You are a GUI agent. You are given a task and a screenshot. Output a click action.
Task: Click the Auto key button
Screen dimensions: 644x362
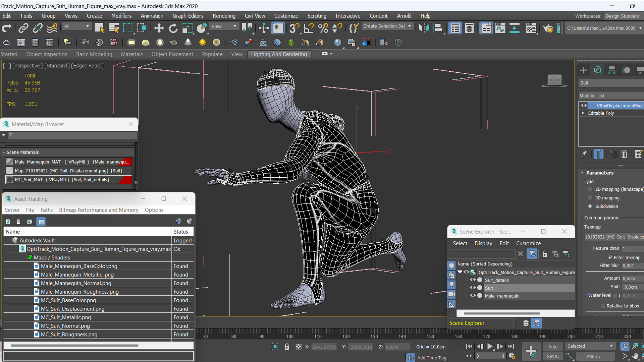tap(553, 347)
